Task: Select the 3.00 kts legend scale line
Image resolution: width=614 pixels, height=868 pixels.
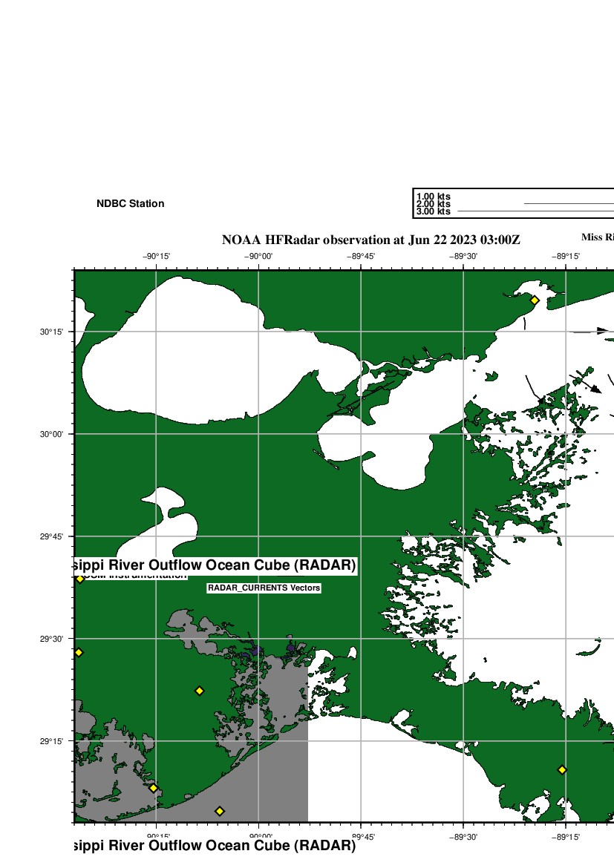Action: click(535, 211)
